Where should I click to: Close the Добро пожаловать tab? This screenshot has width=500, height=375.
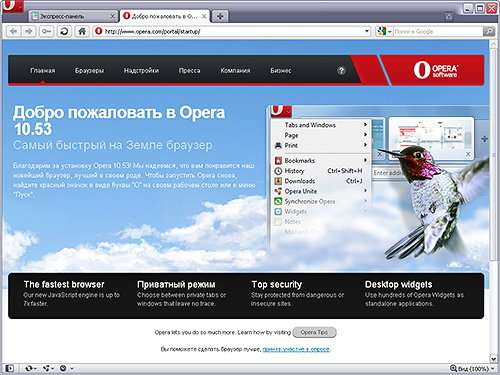[204, 16]
